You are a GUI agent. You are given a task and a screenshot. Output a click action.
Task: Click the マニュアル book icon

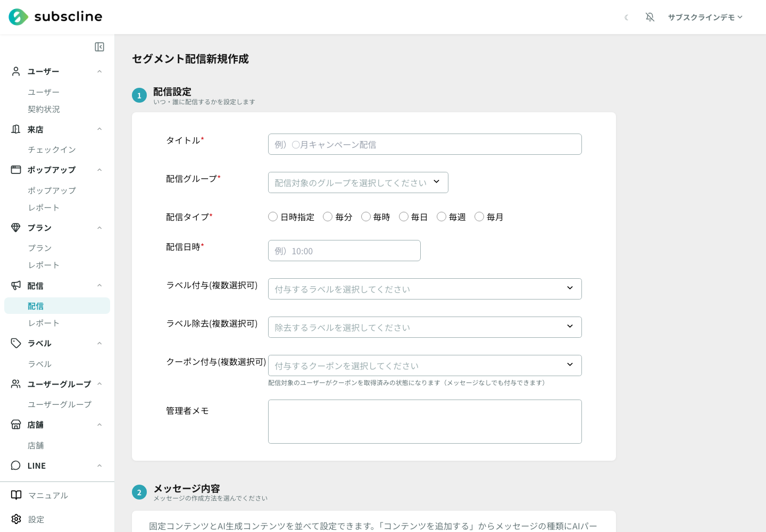coord(16,495)
